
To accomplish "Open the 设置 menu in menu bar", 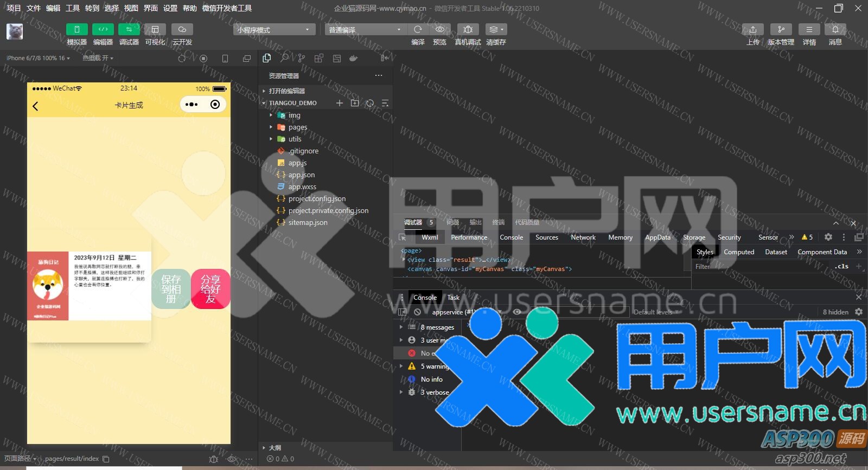I will pos(170,8).
